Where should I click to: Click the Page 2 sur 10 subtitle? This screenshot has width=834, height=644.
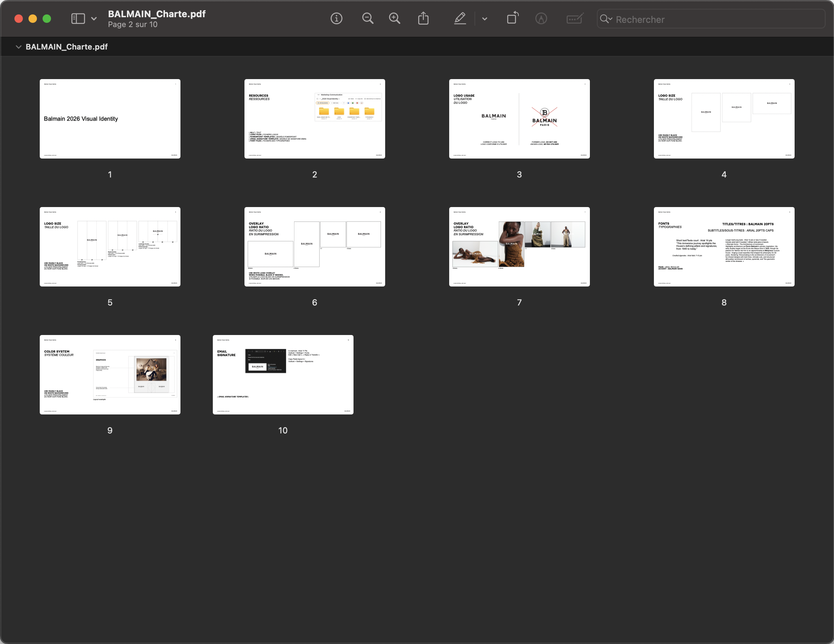click(133, 24)
